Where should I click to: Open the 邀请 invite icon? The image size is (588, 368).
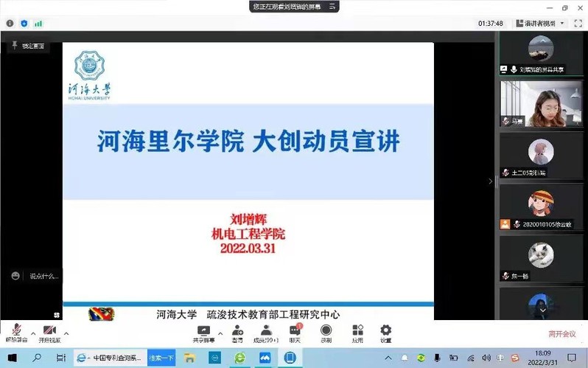click(x=237, y=330)
